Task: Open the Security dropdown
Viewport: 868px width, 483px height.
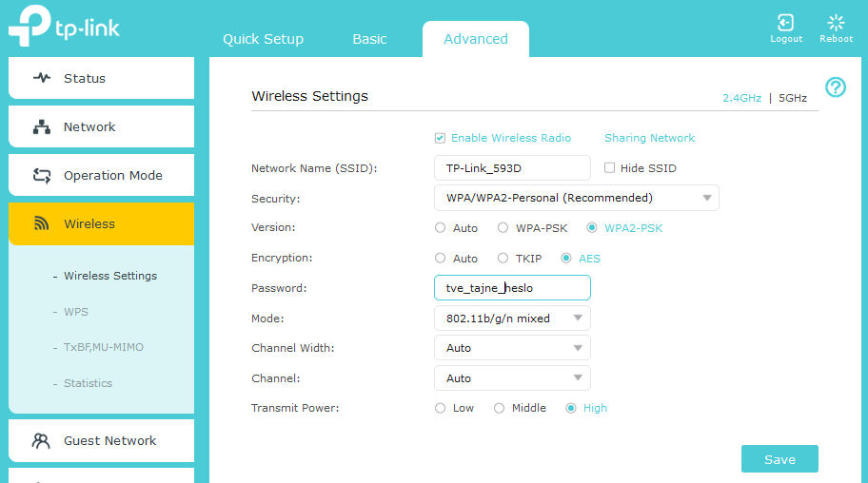Action: pyautogui.click(x=576, y=198)
